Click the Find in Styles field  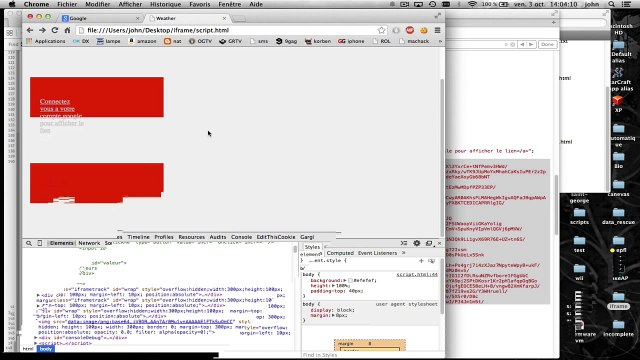pos(370,355)
